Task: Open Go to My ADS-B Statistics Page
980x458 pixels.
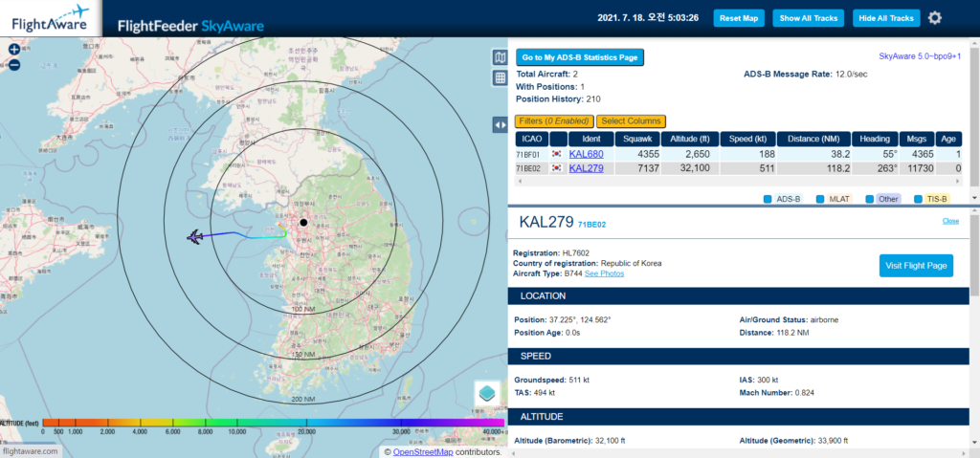Action: coord(580,57)
